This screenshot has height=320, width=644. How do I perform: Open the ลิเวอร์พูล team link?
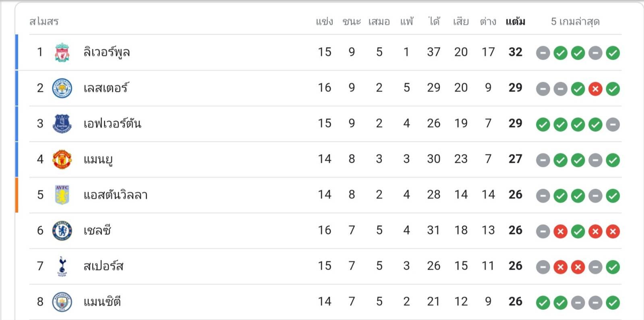[106, 52]
